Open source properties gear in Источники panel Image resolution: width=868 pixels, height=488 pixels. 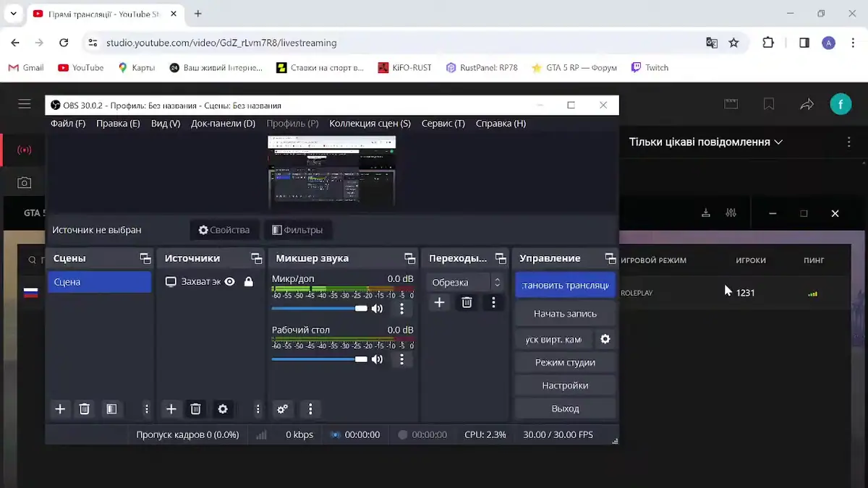coord(223,409)
